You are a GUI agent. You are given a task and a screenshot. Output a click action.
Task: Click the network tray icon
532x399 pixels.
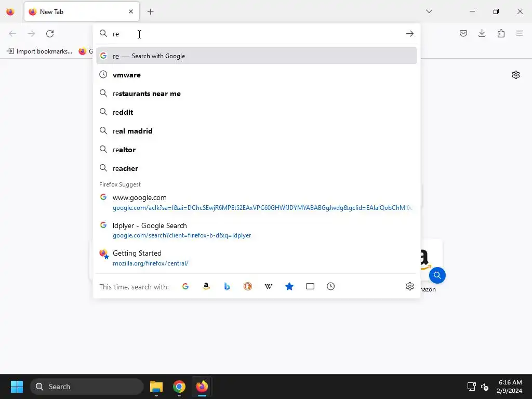(471, 387)
